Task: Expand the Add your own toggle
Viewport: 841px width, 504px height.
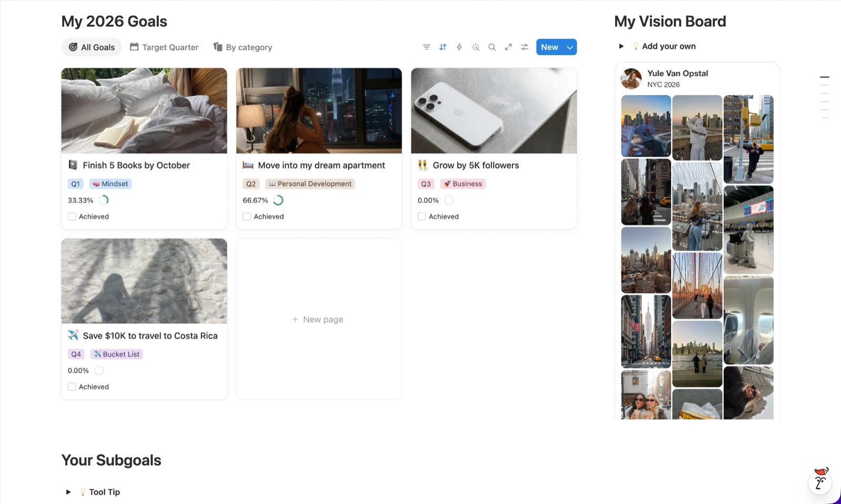Action: 621,46
